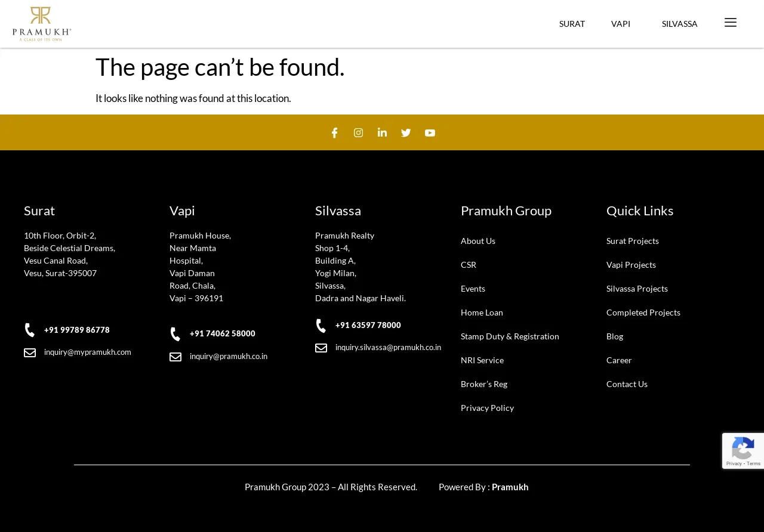Click 'Vesu, Surat-395007' address line

coord(60,273)
